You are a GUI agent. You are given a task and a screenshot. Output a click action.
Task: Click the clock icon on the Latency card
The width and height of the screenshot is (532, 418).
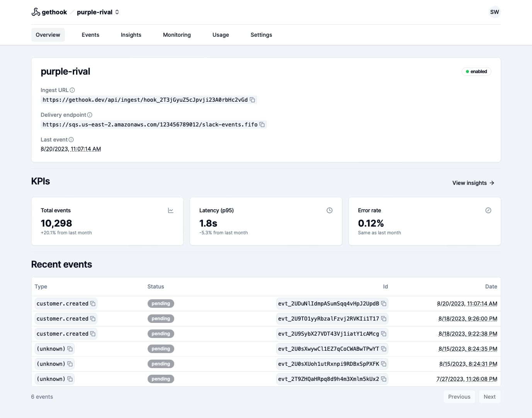[330, 210]
